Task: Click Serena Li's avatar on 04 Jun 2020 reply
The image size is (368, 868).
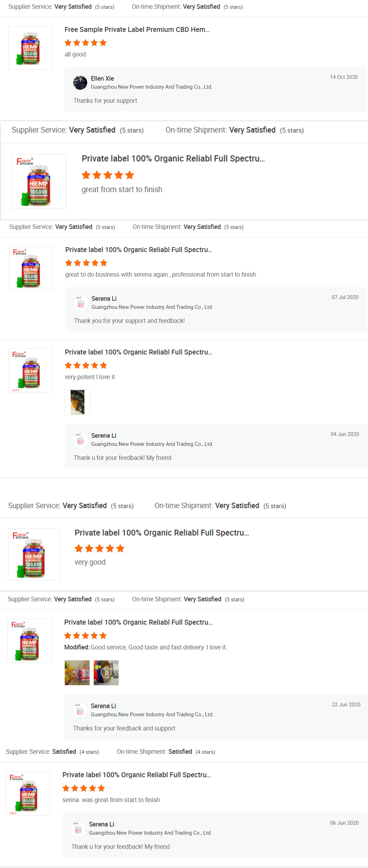Action: click(x=80, y=440)
